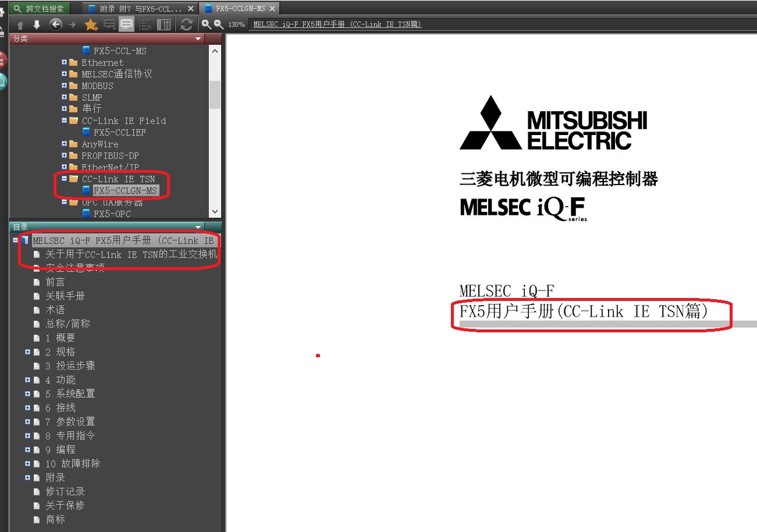
Task: Click the down arrow toolbar icon
Action: pos(37,24)
